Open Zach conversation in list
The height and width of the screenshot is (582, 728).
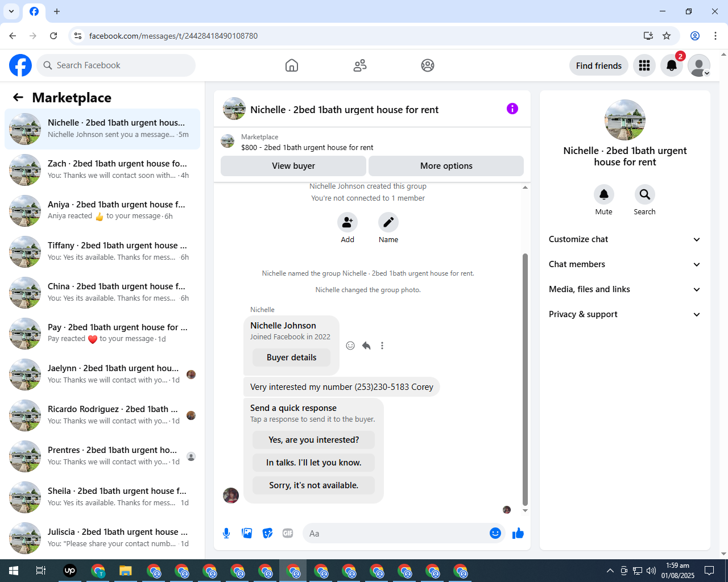pyautogui.click(x=102, y=170)
